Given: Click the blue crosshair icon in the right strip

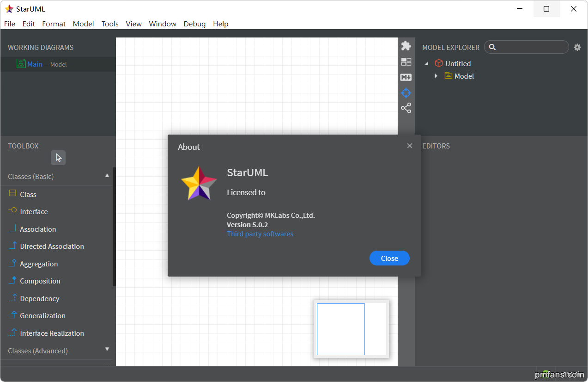Looking at the screenshot, I should [406, 93].
